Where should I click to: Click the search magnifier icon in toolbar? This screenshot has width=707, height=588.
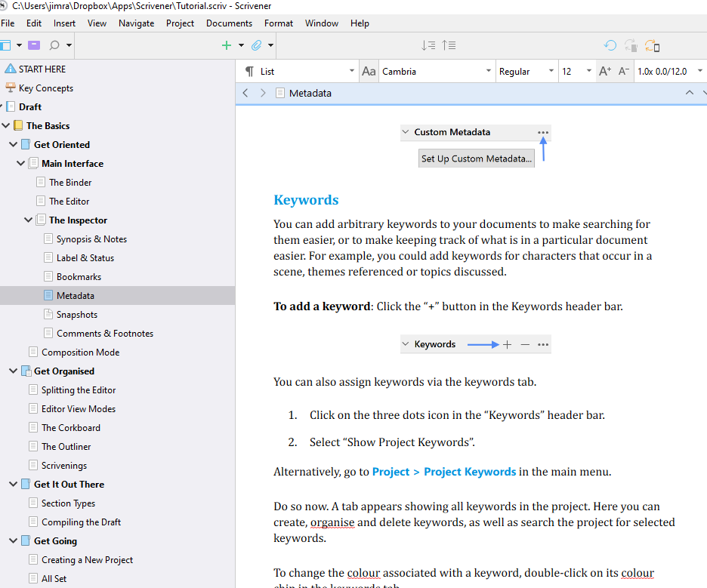tap(54, 45)
